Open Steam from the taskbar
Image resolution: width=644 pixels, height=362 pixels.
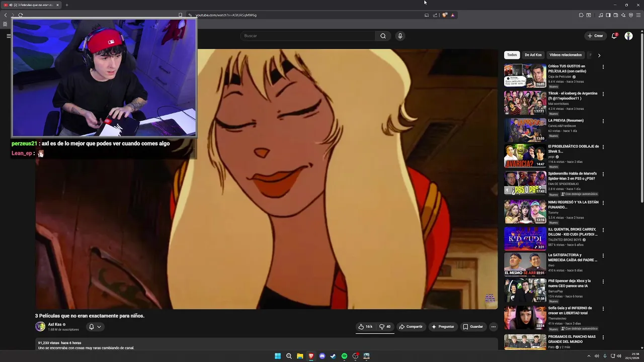333,356
